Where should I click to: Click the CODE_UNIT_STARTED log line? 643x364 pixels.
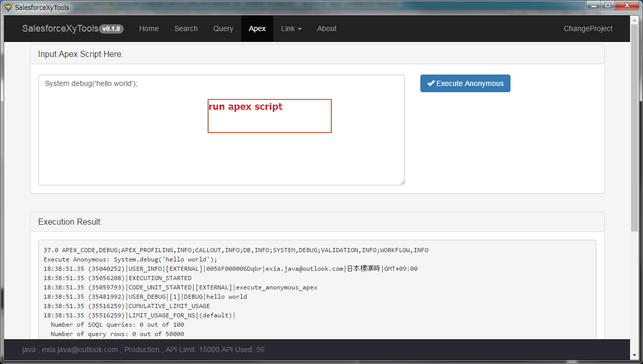pos(181,287)
